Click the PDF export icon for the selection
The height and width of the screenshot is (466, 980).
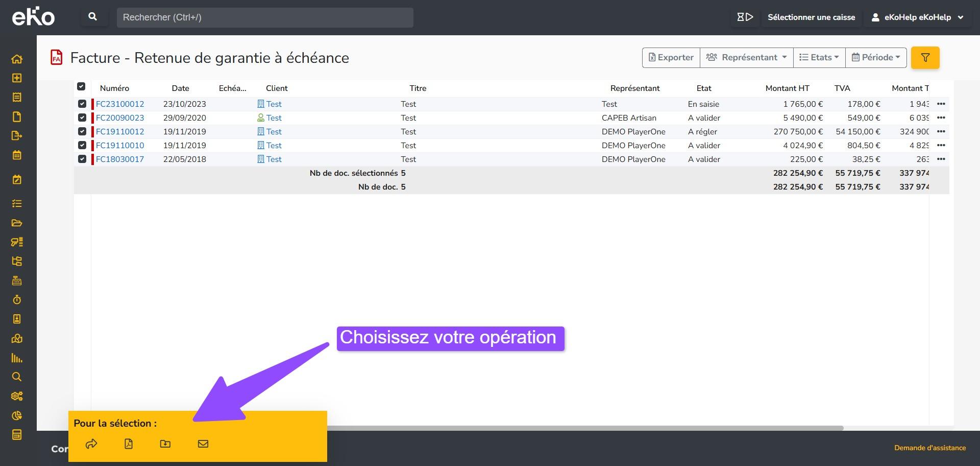click(129, 444)
